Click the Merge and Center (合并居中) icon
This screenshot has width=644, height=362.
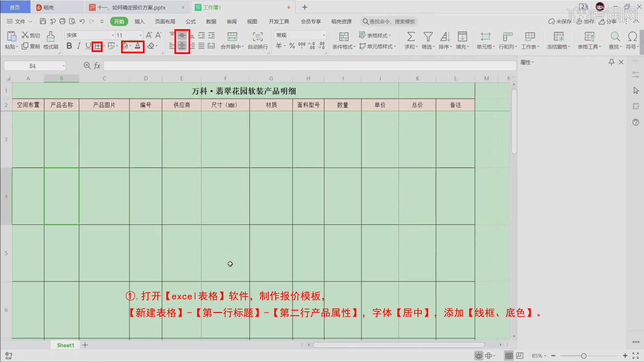tap(232, 36)
